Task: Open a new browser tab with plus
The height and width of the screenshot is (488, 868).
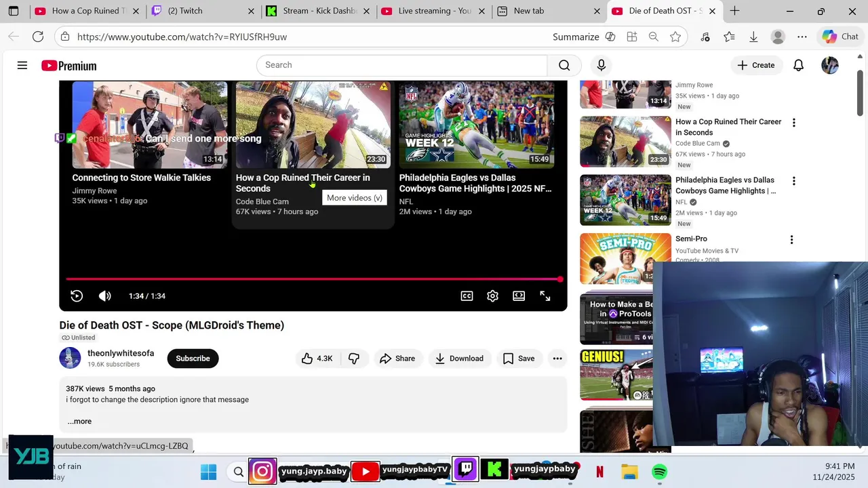Action: pos(734,11)
